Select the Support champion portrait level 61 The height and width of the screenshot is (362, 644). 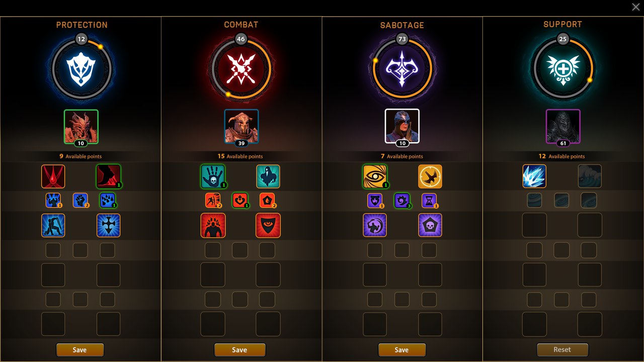[x=563, y=127]
